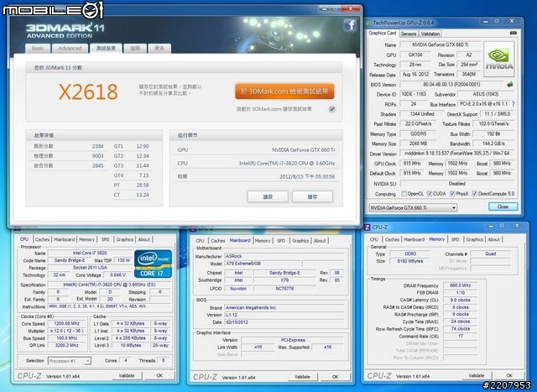Image resolution: width=537 pixels, height=392 pixels.
Task: Open the GPU selection dropdown in GPU-Z
Action: [413, 207]
